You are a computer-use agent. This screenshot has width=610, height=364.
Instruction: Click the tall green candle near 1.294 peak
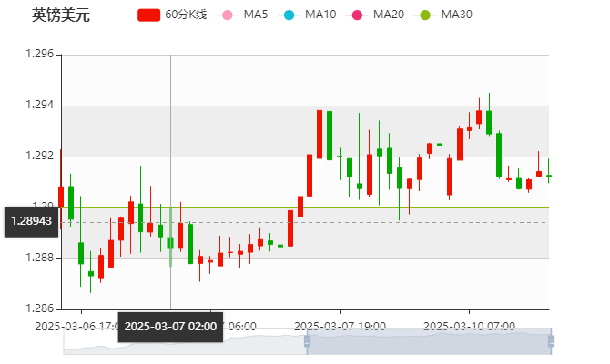[330, 135]
